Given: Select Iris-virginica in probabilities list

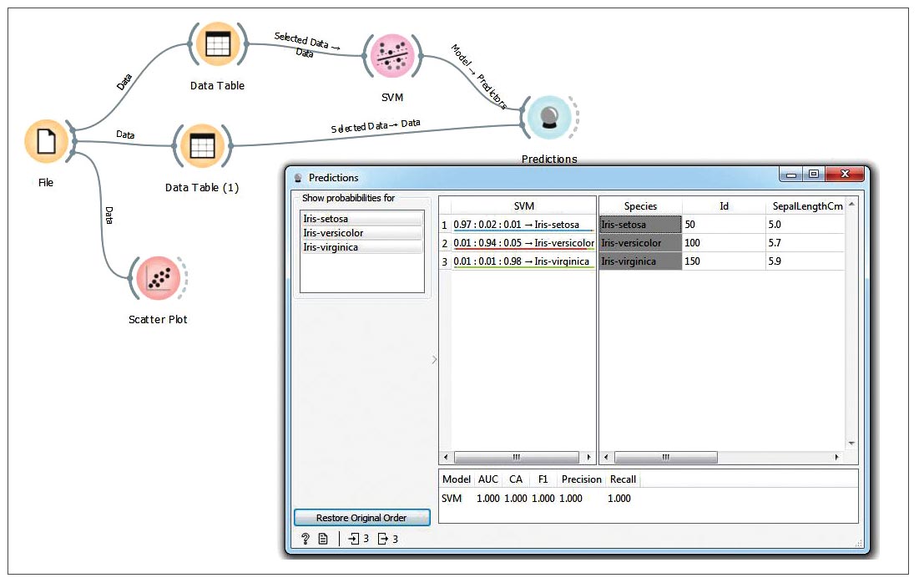Looking at the screenshot, I should tap(361, 247).
